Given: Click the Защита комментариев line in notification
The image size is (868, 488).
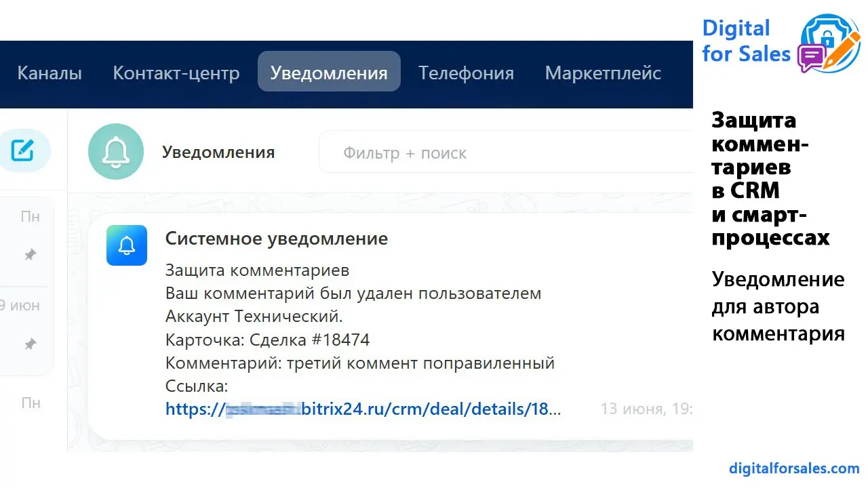Looking at the screenshot, I should [258, 270].
